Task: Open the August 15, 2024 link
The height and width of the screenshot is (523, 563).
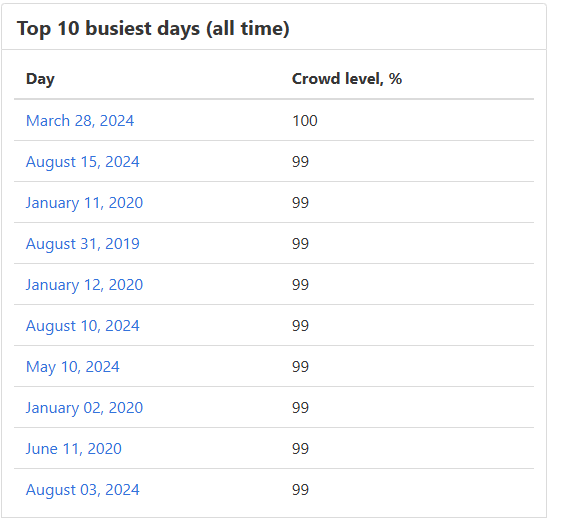Action: tap(83, 162)
